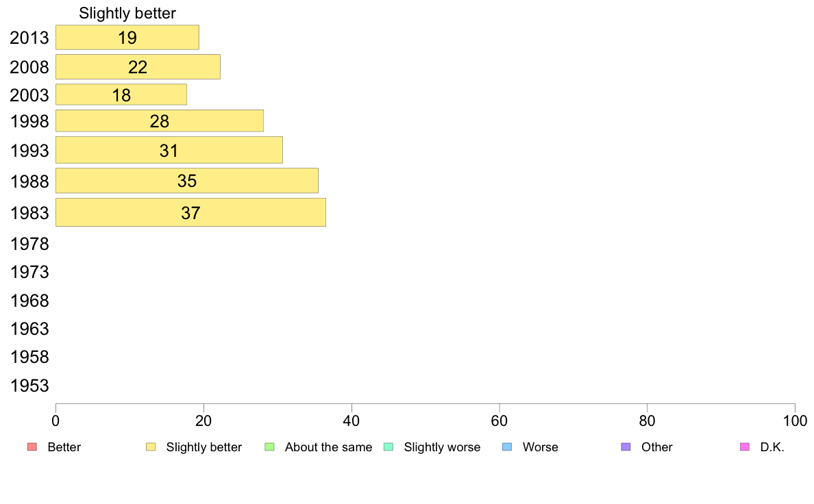This screenshot has width=814, height=504.
Task: Click the 1978 year axis label
Action: tap(29, 244)
